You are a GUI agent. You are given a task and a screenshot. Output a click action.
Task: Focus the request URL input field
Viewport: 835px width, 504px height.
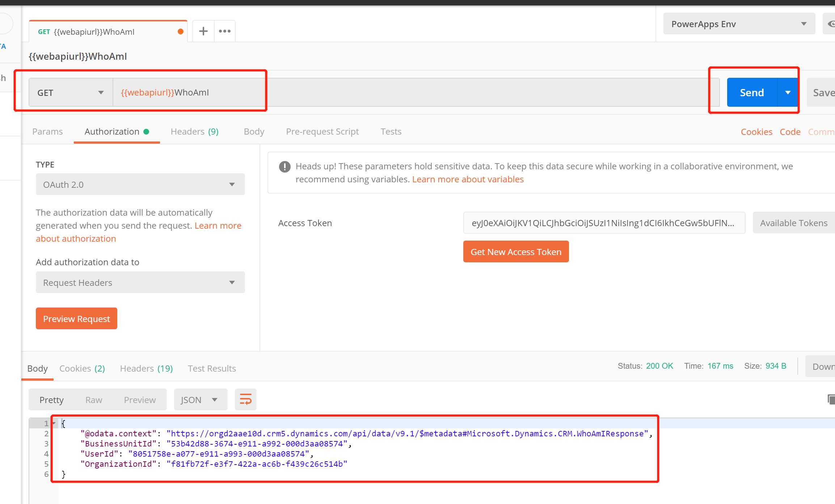(x=416, y=93)
